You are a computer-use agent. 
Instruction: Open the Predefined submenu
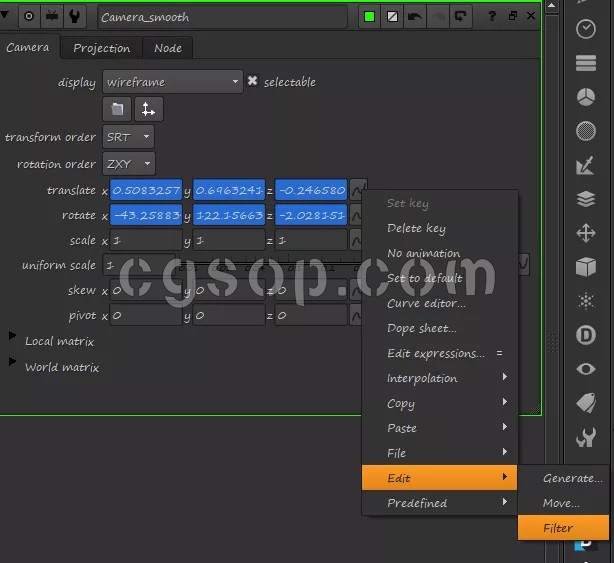[439, 503]
